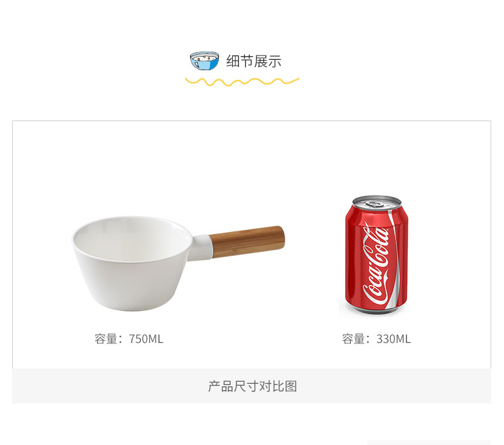Click the yellow wavy underline
Image resolution: width=504 pixels, height=445 pixels.
(x=242, y=82)
